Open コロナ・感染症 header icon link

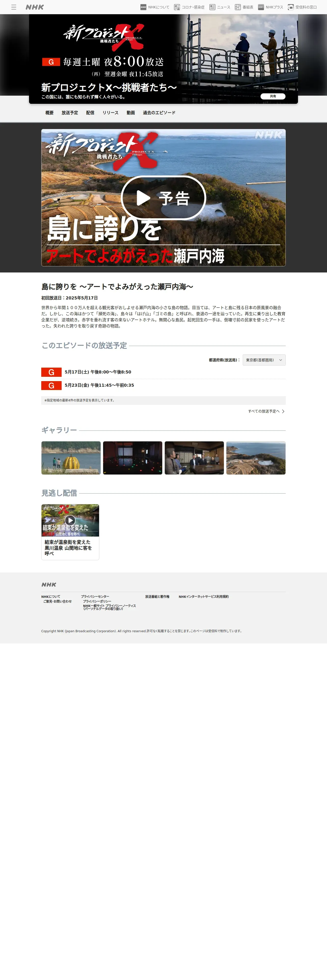[x=189, y=7]
